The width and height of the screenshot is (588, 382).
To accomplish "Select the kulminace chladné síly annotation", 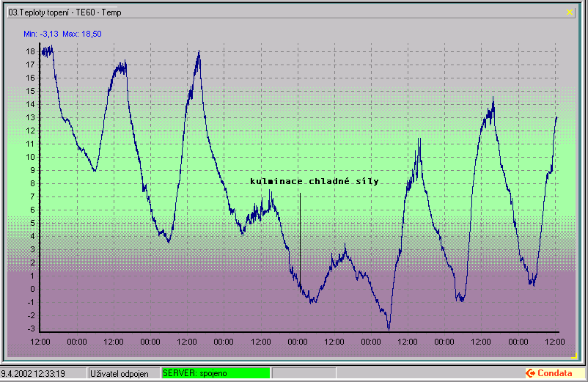I will click(314, 180).
